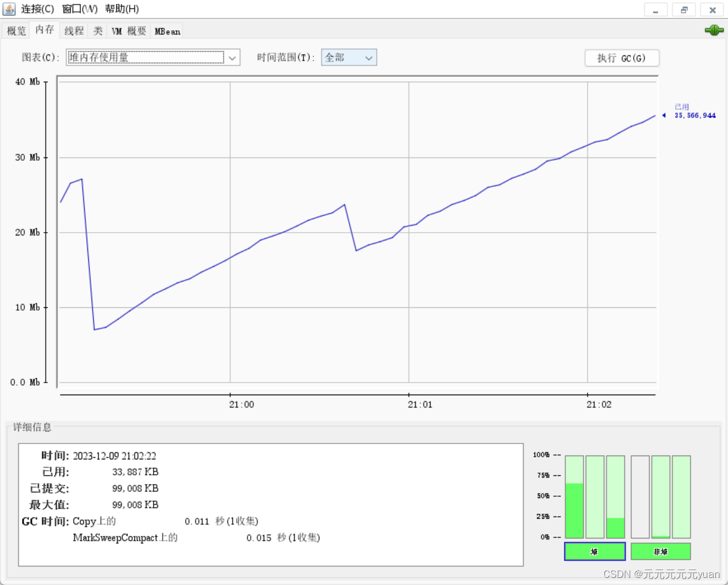Click the 21:00 time axis label
728x585 pixels.
tap(242, 404)
